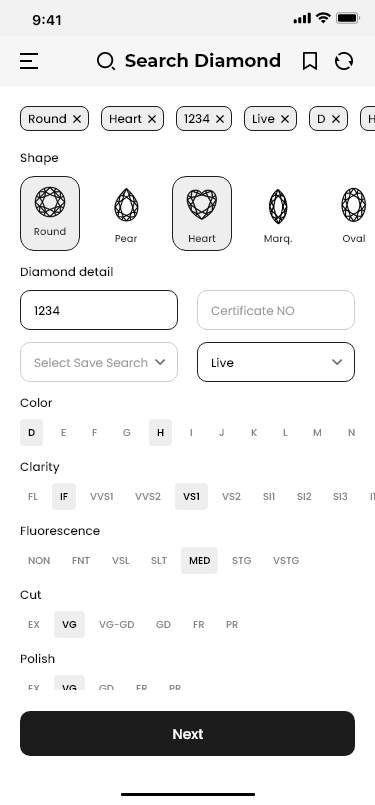Choose EX under Cut
This screenshot has height=805, width=375.
pos(34,624)
